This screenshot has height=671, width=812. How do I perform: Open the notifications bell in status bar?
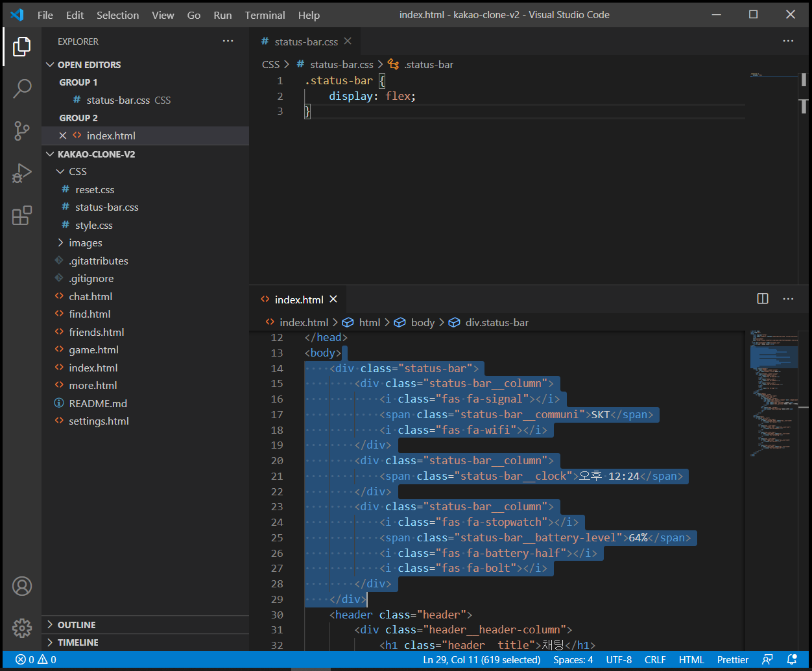click(792, 659)
